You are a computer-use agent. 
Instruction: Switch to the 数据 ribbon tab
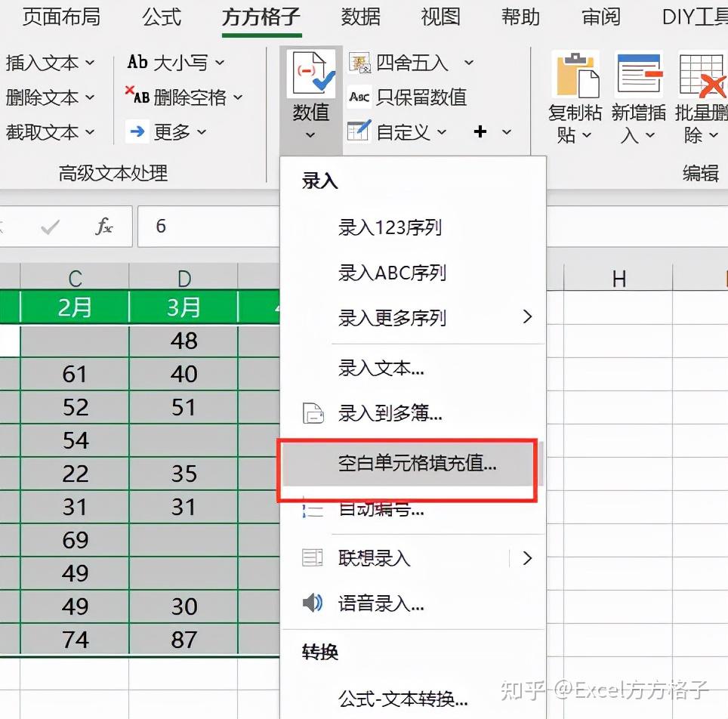(360, 17)
